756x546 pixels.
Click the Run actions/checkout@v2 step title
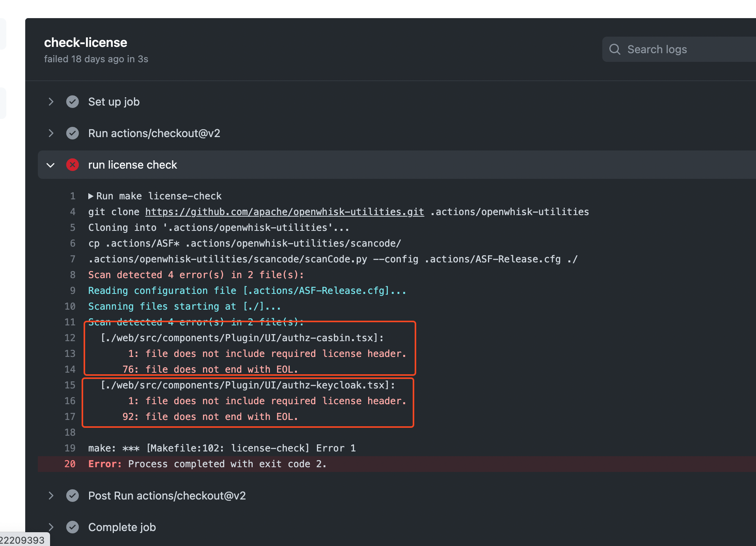(154, 133)
